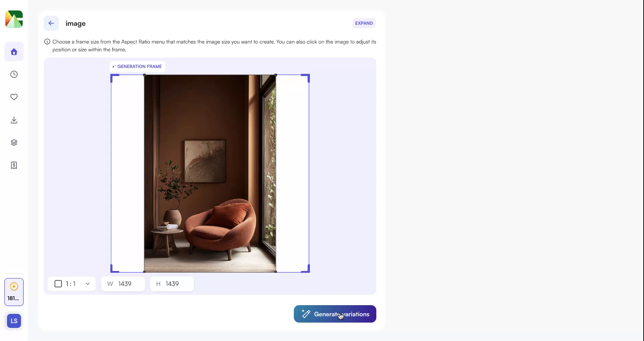
Task: Select the LS profile avatar
Action: (x=14, y=321)
